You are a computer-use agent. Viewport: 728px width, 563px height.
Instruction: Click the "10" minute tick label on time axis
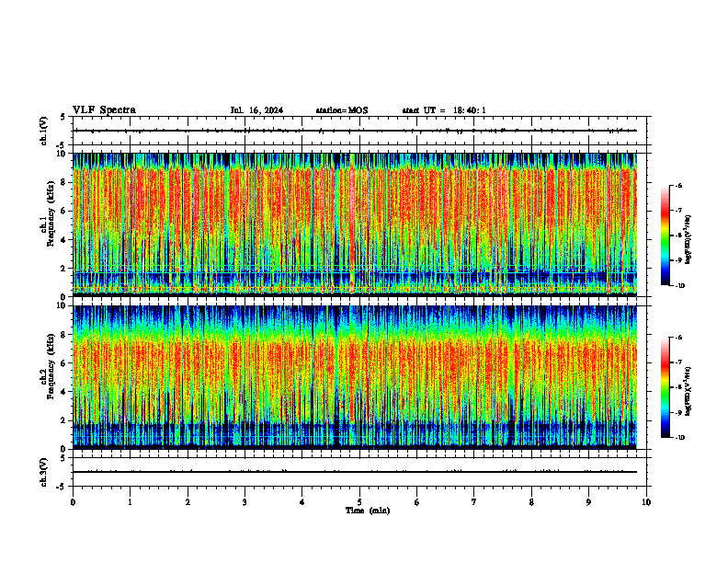646,502
